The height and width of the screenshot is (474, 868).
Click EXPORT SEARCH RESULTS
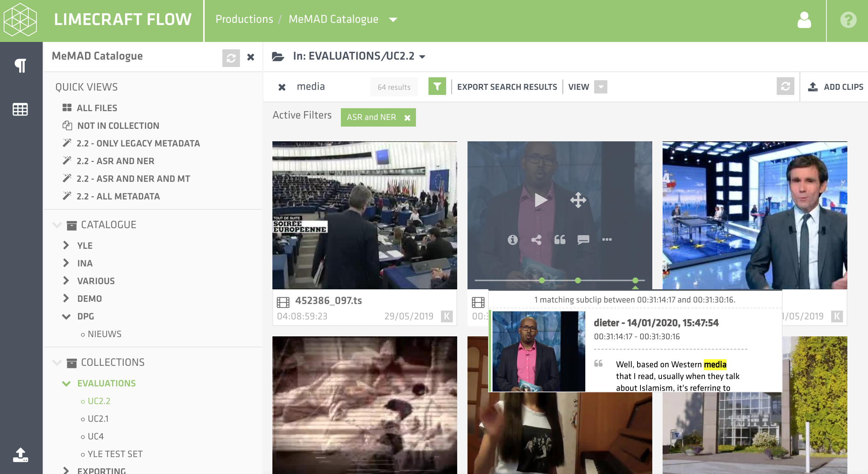507,87
